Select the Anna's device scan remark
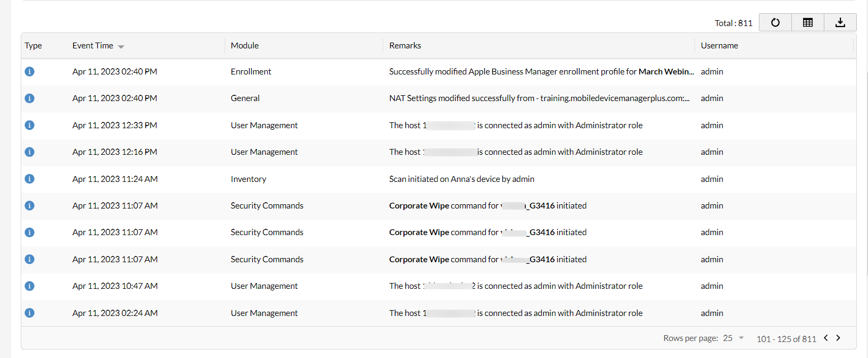Viewport: 868px width, 358px height. point(461,179)
